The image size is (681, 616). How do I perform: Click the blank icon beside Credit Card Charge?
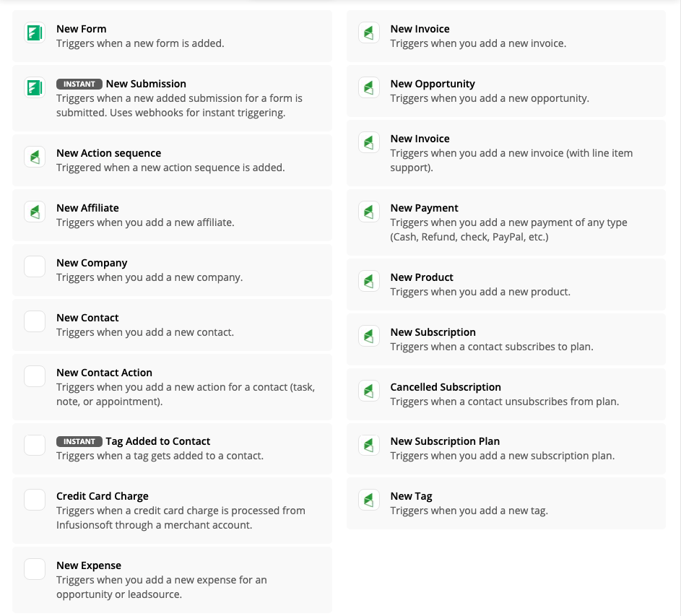35,500
